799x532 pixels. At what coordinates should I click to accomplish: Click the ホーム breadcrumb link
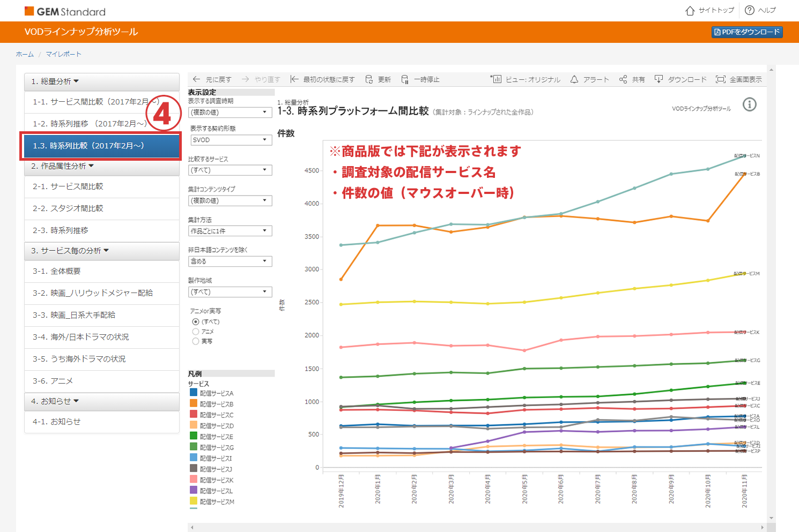(25, 54)
